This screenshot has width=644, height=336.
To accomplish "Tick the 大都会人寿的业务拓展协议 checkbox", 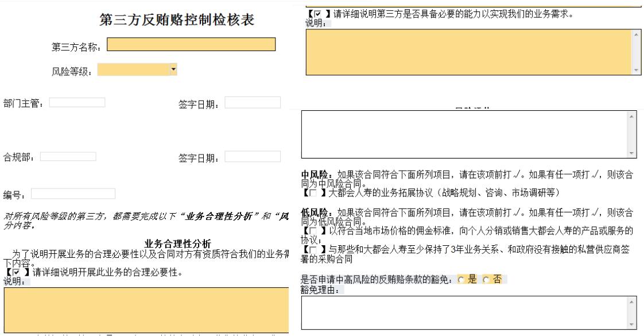I will pos(313,192).
